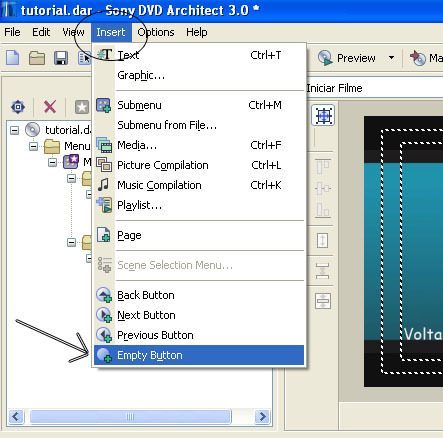Click the Empty Button icon
Image resolution: width=443 pixels, height=438 pixels.
pos(104,355)
